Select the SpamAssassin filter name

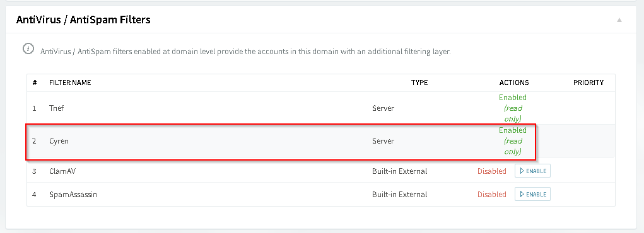click(x=73, y=195)
